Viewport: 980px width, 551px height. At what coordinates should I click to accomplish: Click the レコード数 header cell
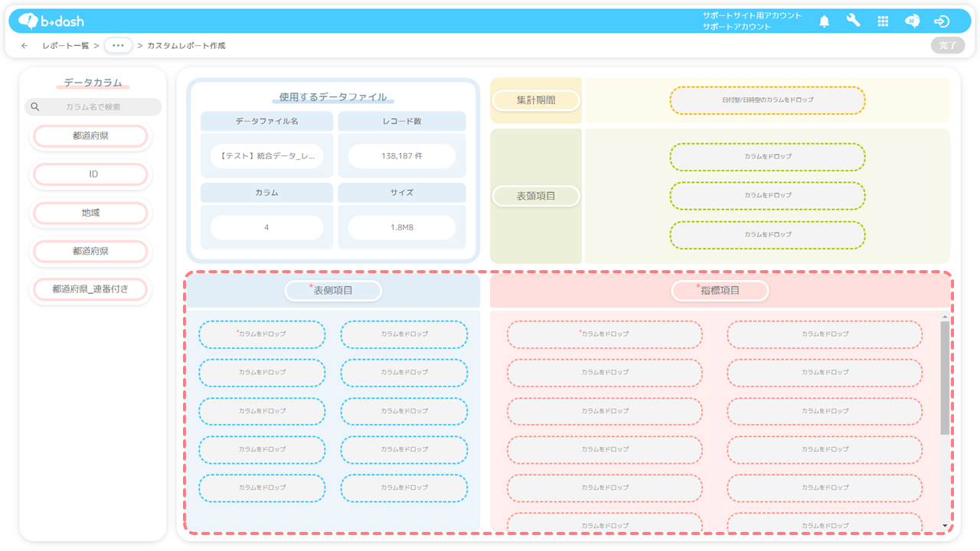pos(402,122)
